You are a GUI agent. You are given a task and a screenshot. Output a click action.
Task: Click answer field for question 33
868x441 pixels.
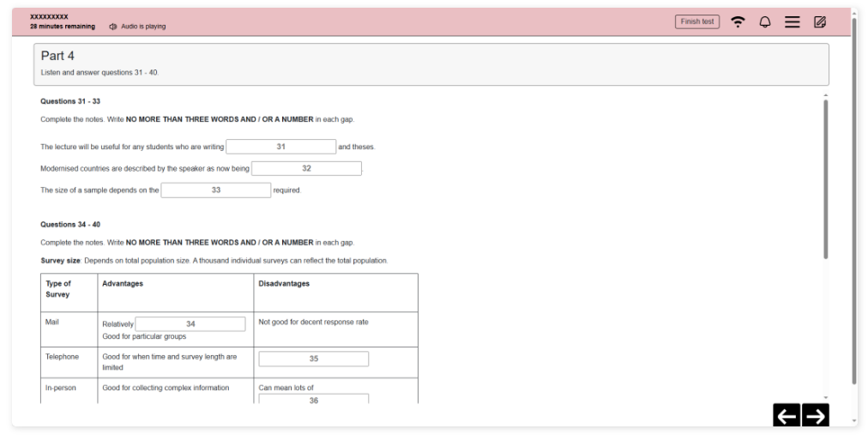[x=216, y=190]
